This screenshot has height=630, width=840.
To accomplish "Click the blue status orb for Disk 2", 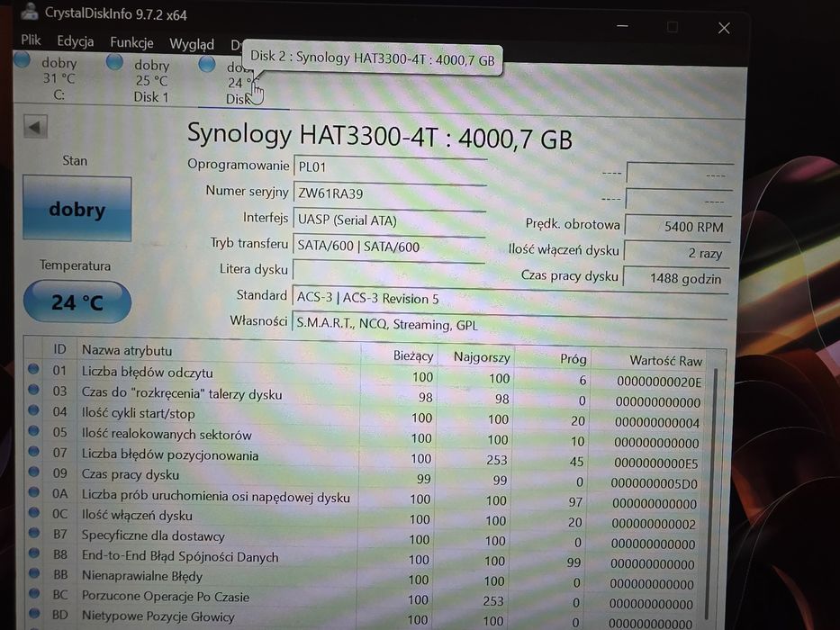I will tap(207, 64).
